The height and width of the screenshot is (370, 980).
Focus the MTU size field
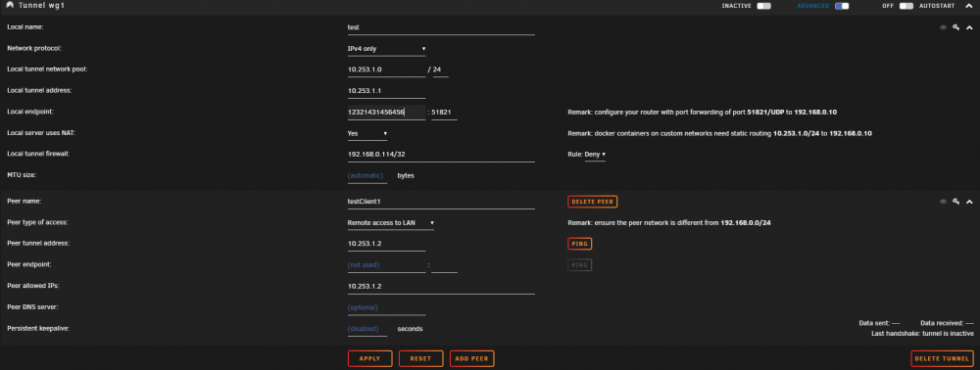367,175
